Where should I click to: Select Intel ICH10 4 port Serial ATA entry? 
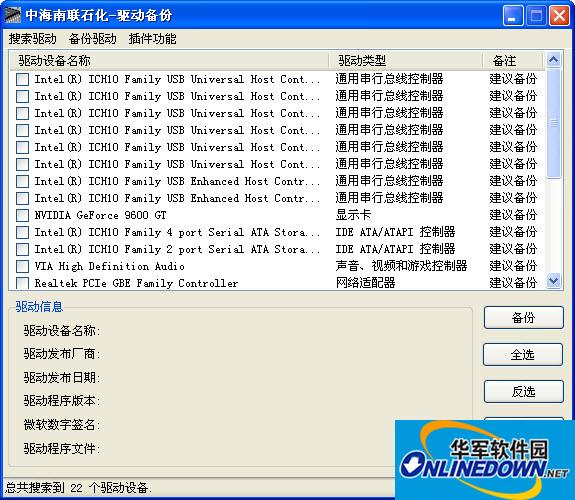pos(177,232)
